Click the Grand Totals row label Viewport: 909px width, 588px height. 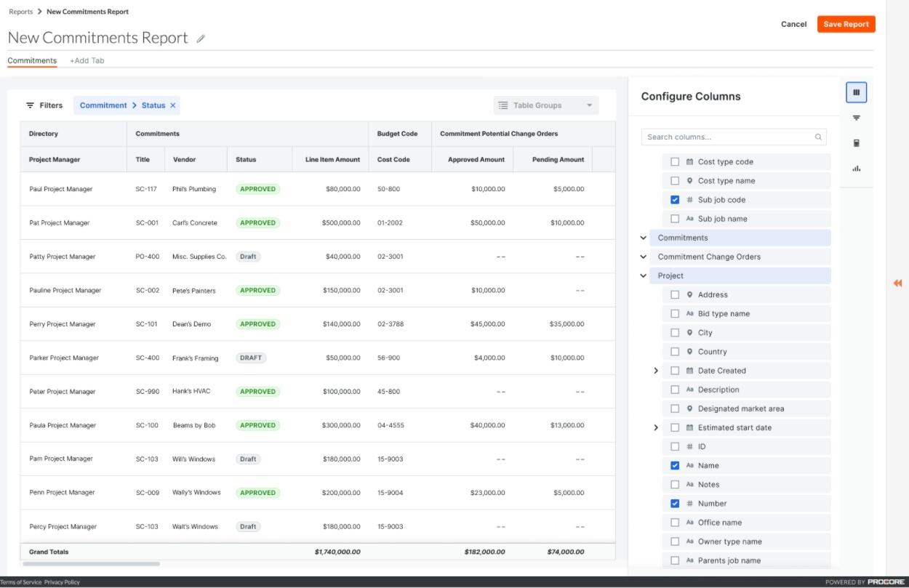[49, 552]
